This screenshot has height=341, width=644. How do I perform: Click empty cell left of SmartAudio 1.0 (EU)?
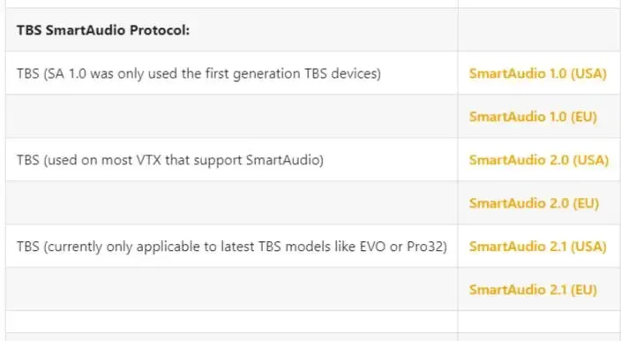[x=232, y=117]
